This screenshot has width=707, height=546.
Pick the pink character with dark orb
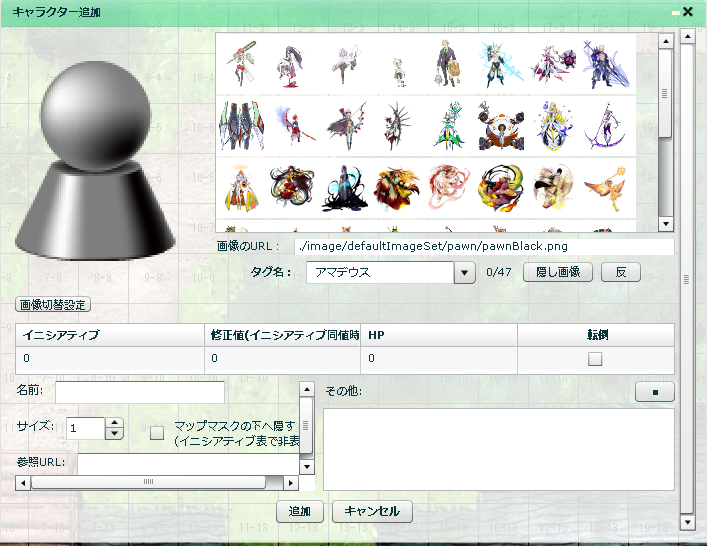pyautogui.click(x=553, y=64)
